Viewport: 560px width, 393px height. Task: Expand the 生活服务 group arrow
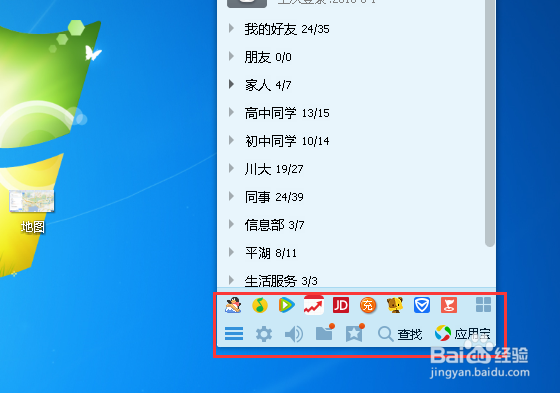231,280
